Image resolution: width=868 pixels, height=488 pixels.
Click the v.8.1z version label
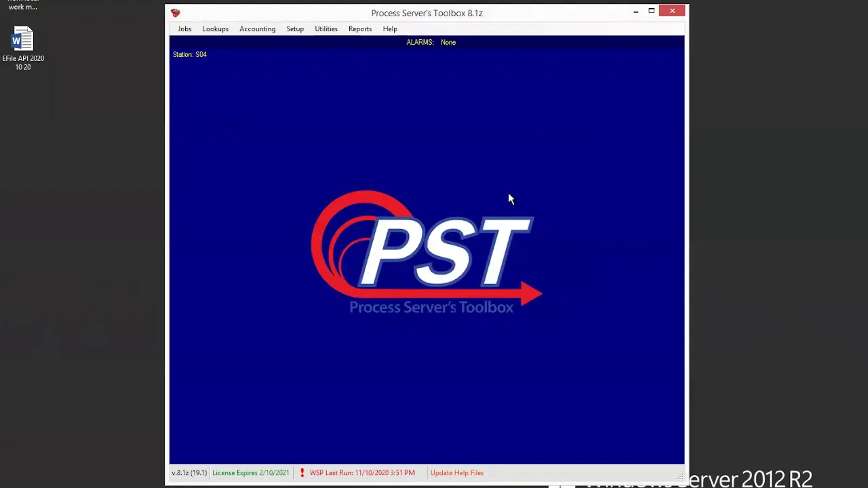point(189,473)
